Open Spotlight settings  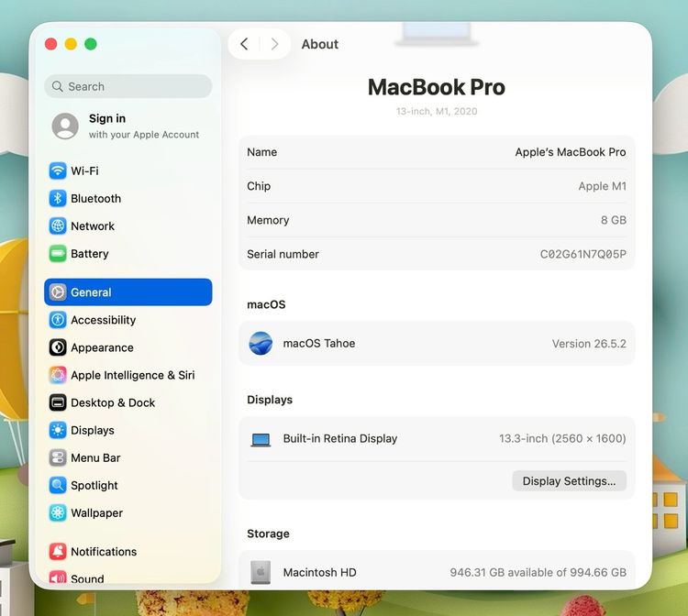(x=128, y=485)
